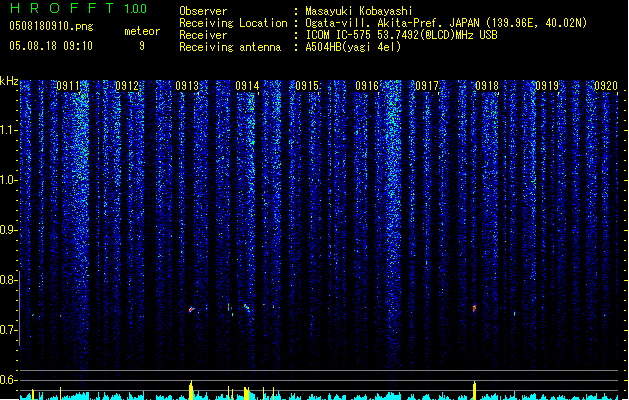Click the 0919 time marker
Image resolution: width=629 pixels, height=400 pixels.
[547, 86]
